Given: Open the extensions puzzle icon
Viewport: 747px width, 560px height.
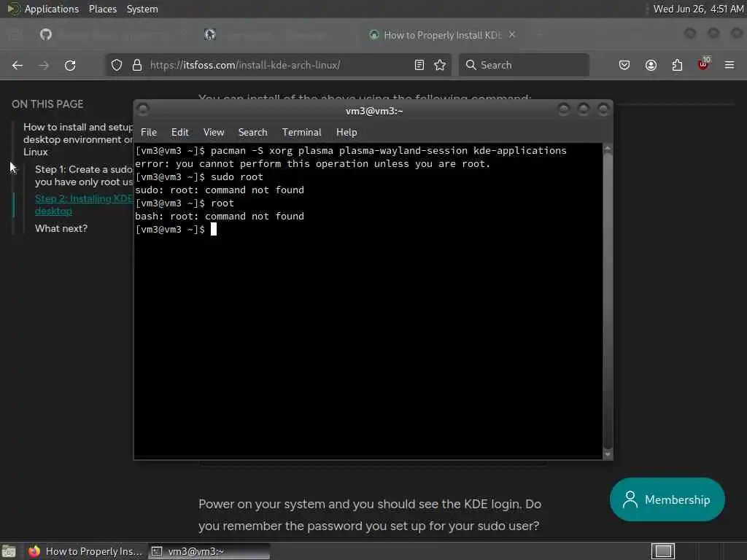Looking at the screenshot, I should click(x=678, y=65).
